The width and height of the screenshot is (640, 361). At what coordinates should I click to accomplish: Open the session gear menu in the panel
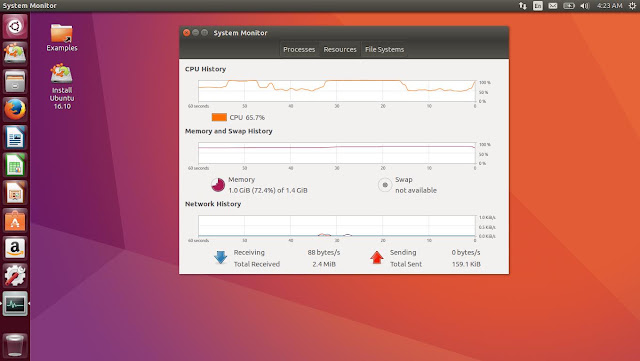632,6
